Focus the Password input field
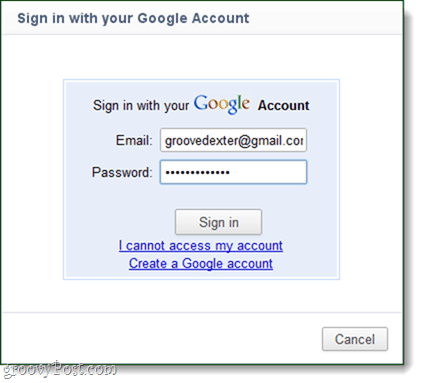The width and height of the screenshot is (422, 383). click(x=233, y=172)
